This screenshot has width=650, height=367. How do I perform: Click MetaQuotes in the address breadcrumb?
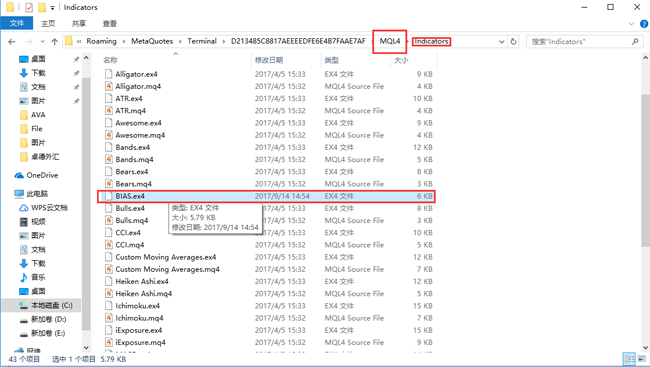pyautogui.click(x=152, y=41)
